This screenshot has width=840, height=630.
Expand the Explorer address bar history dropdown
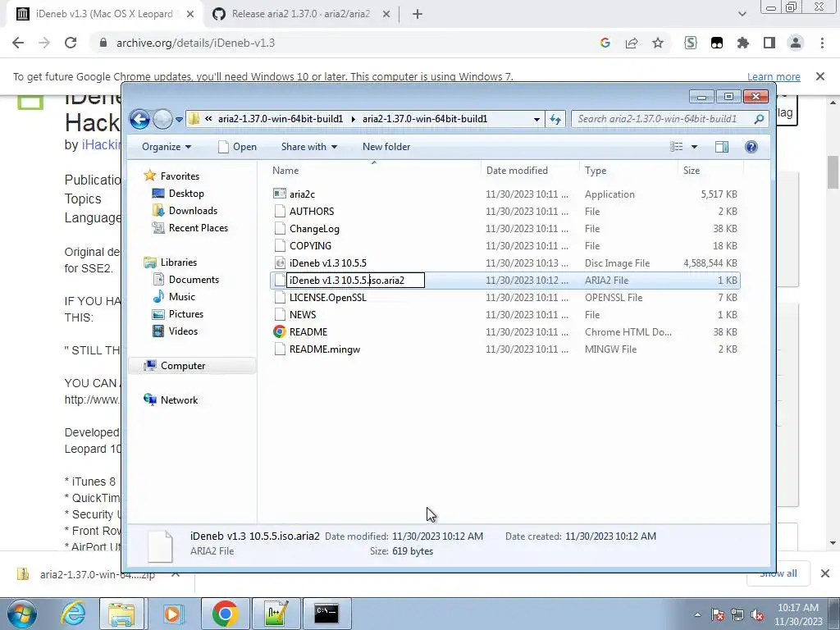[536, 120]
